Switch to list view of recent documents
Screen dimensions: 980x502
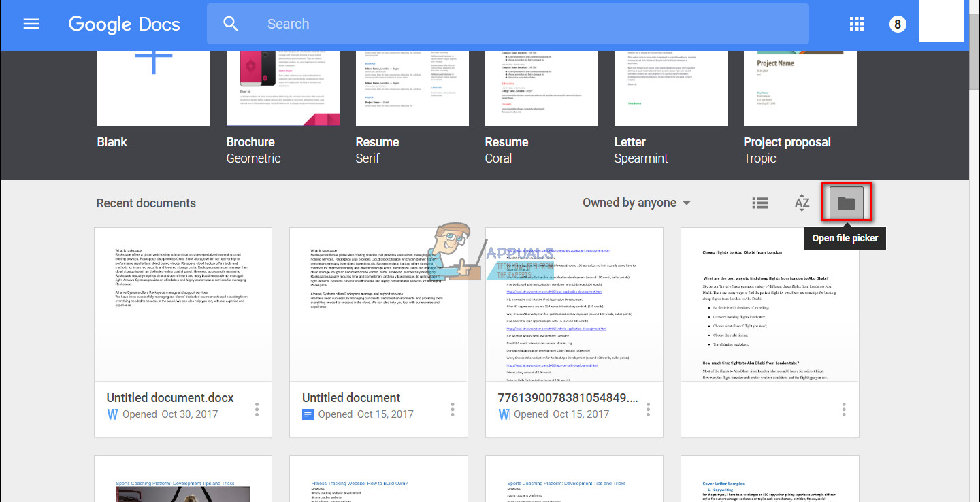tap(759, 202)
